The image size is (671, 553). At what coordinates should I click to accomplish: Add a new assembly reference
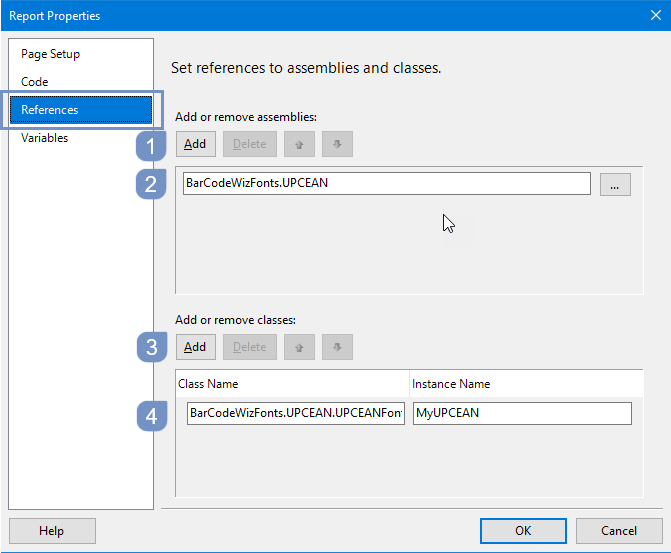196,144
